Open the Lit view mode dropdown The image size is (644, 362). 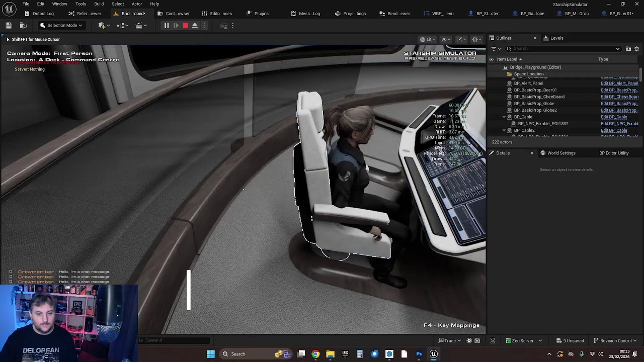click(427, 39)
